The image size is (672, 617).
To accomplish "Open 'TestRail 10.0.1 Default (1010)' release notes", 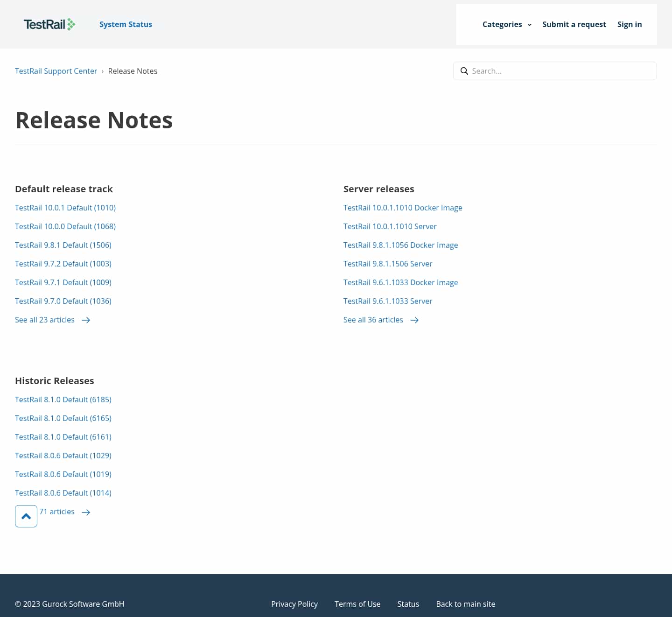I will point(65,208).
